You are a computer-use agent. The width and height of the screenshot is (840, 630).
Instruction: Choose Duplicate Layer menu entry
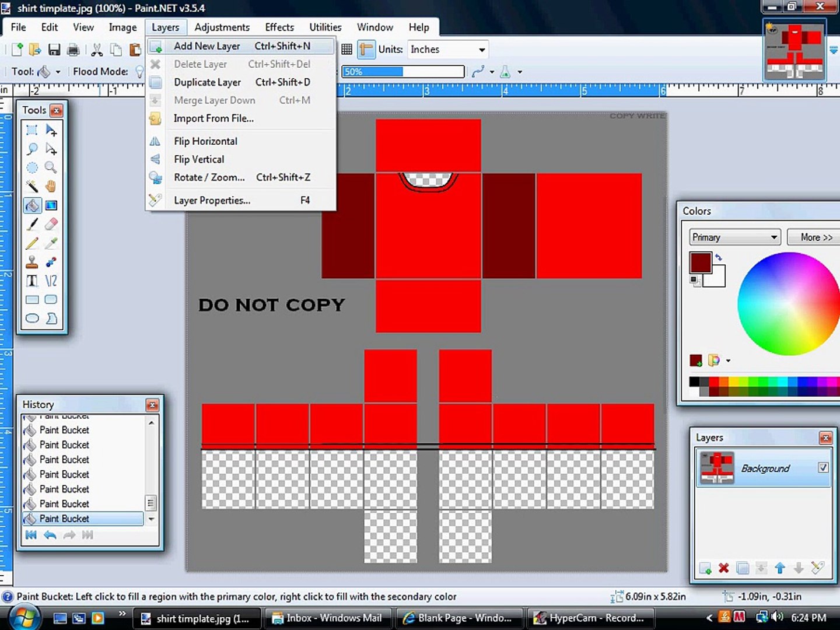tap(241, 82)
